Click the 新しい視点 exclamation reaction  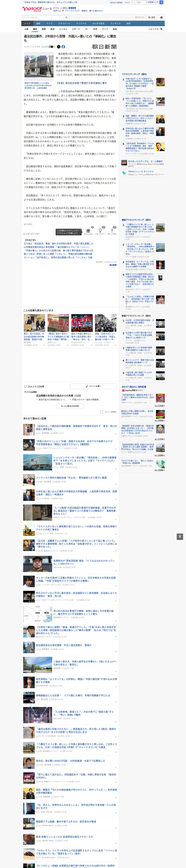pos(112,231)
